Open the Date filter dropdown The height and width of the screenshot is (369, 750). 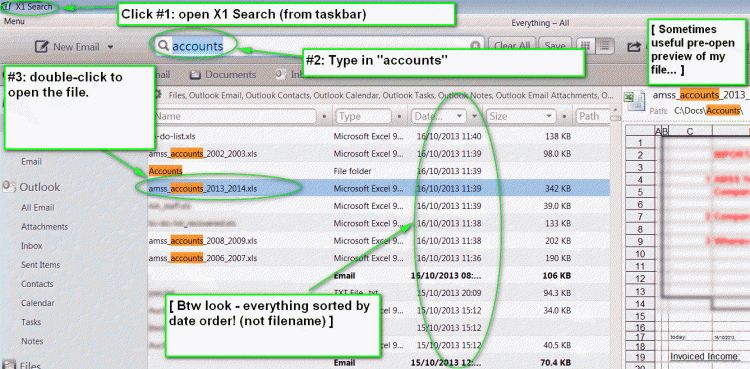point(460,116)
